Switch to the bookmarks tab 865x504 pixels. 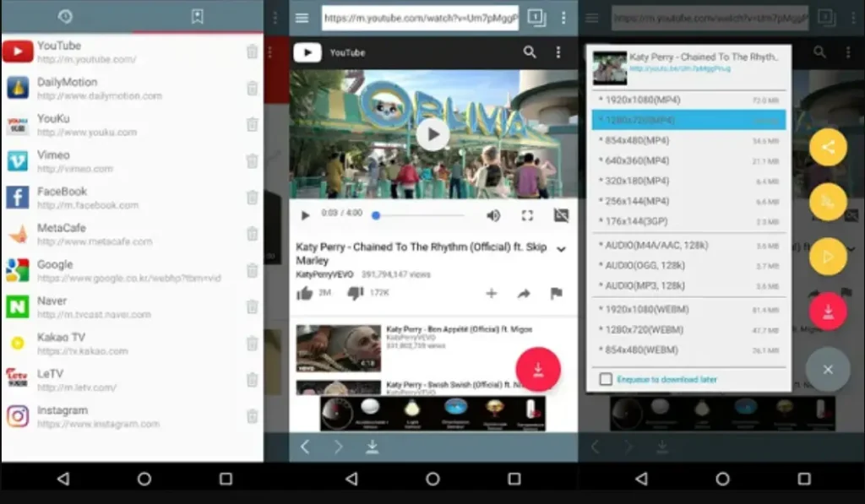[x=197, y=17]
